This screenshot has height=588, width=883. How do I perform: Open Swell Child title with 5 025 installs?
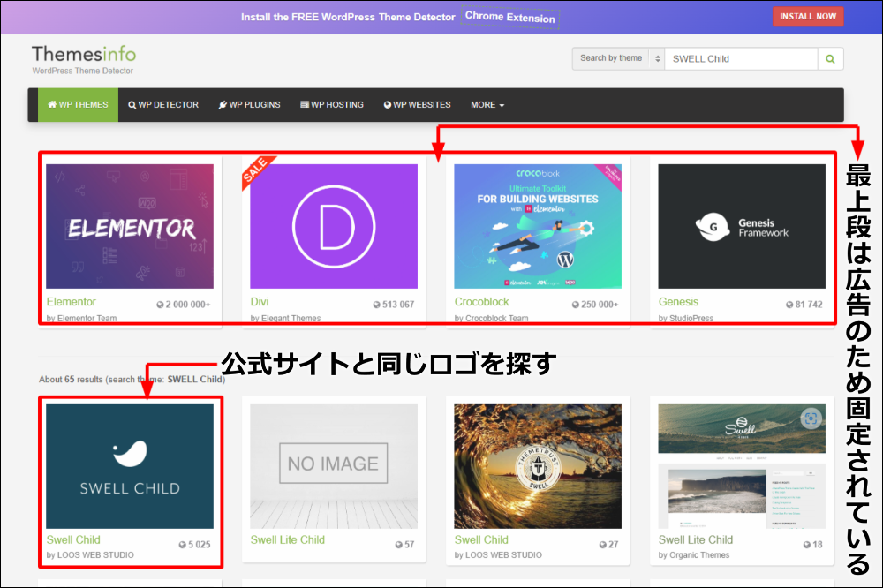pos(73,539)
